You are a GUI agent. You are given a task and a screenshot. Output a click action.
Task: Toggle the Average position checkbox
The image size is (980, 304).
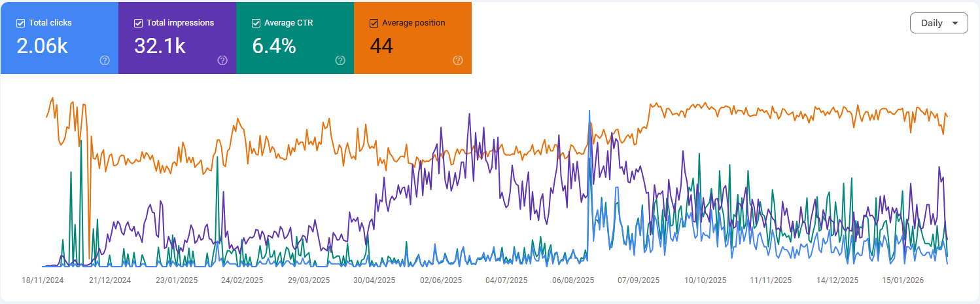[374, 23]
